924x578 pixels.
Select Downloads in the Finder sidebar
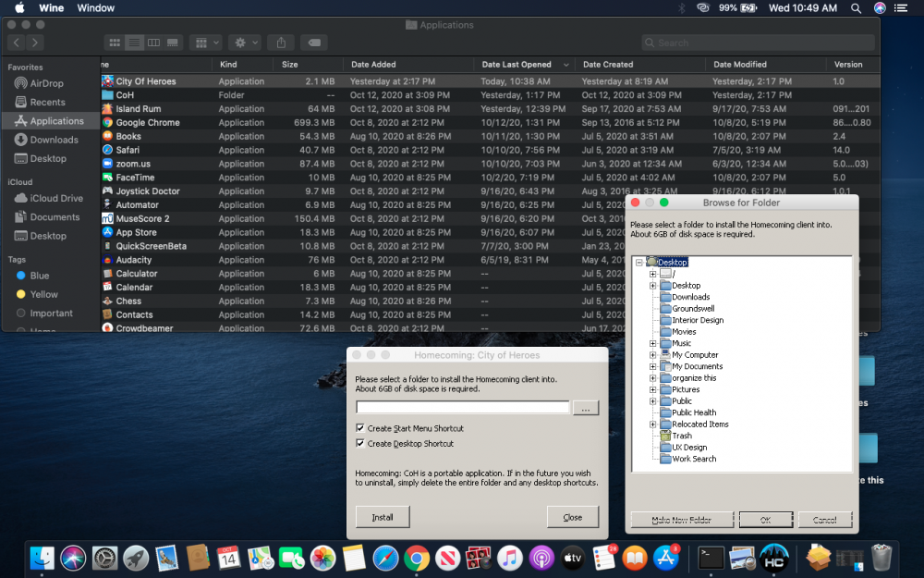click(x=48, y=140)
